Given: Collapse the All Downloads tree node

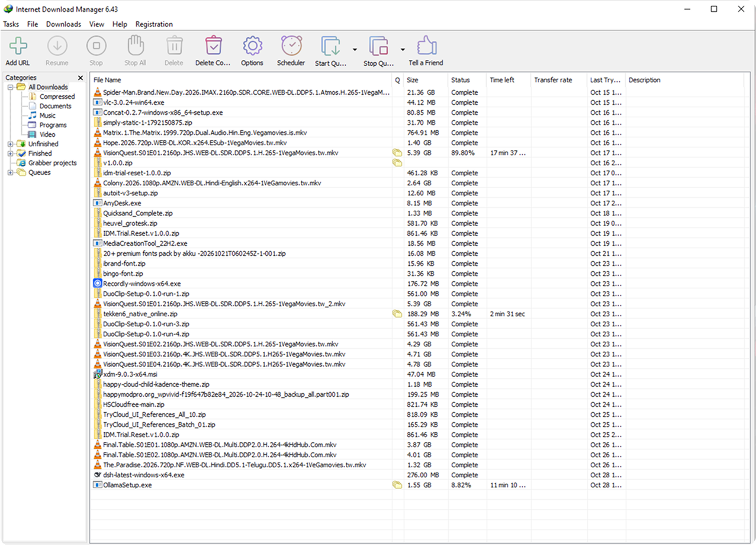Looking at the screenshot, I should pyautogui.click(x=10, y=87).
